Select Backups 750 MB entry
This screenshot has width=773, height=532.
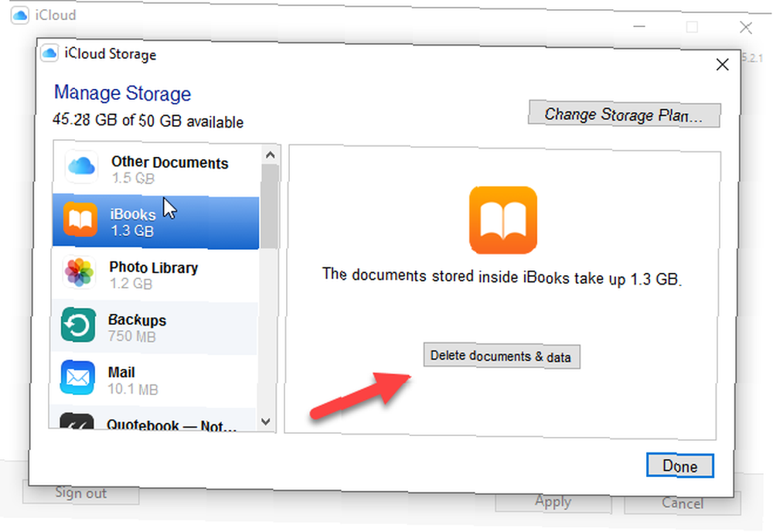[154, 327]
